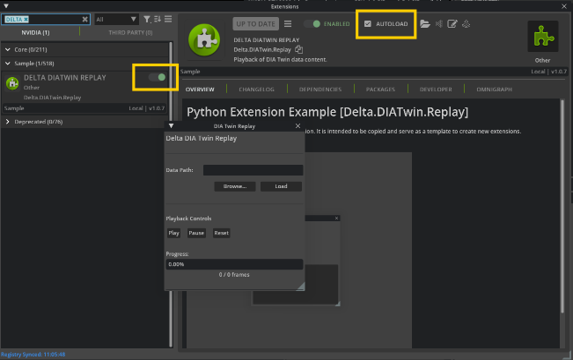
Task: Click the Browse... button
Action: point(235,186)
